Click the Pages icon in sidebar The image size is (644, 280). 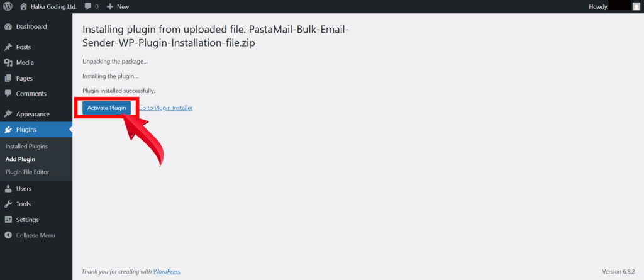click(x=8, y=79)
